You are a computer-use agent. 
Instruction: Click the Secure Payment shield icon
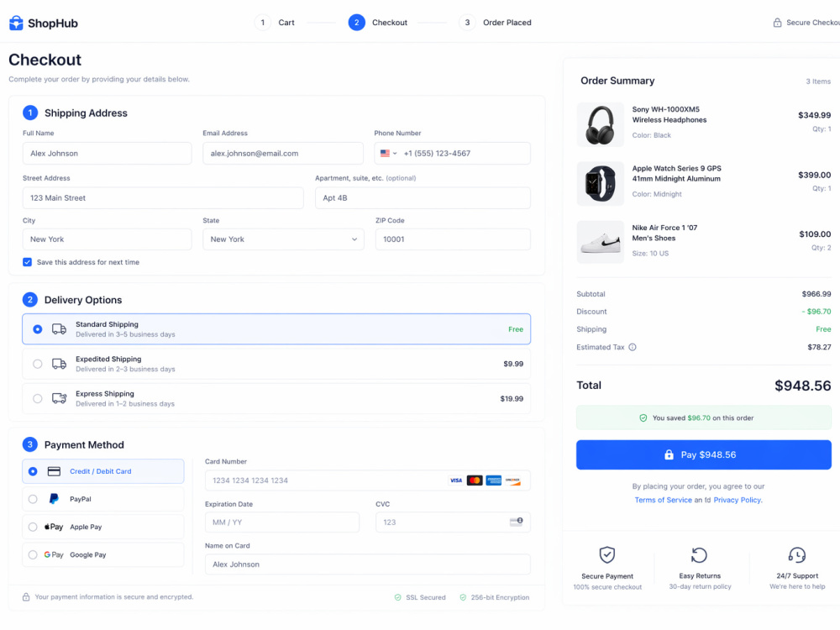pyautogui.click(x=607, y=554)
